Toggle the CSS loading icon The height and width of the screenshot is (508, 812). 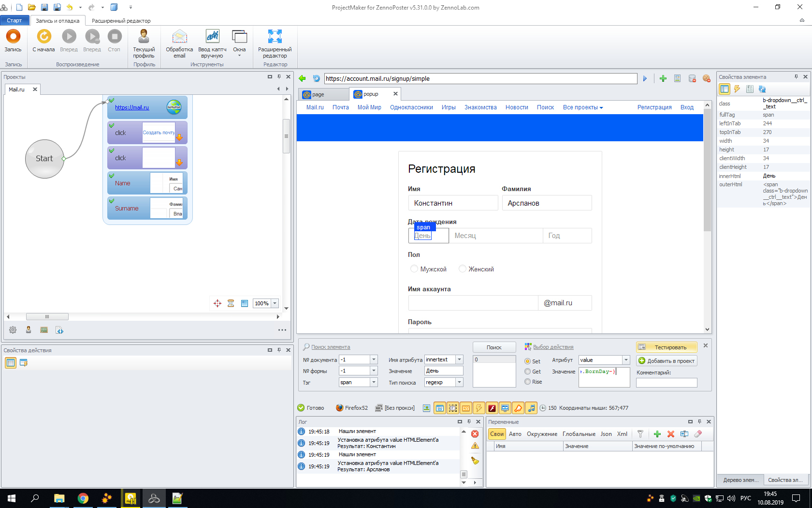tap(466, 408)
